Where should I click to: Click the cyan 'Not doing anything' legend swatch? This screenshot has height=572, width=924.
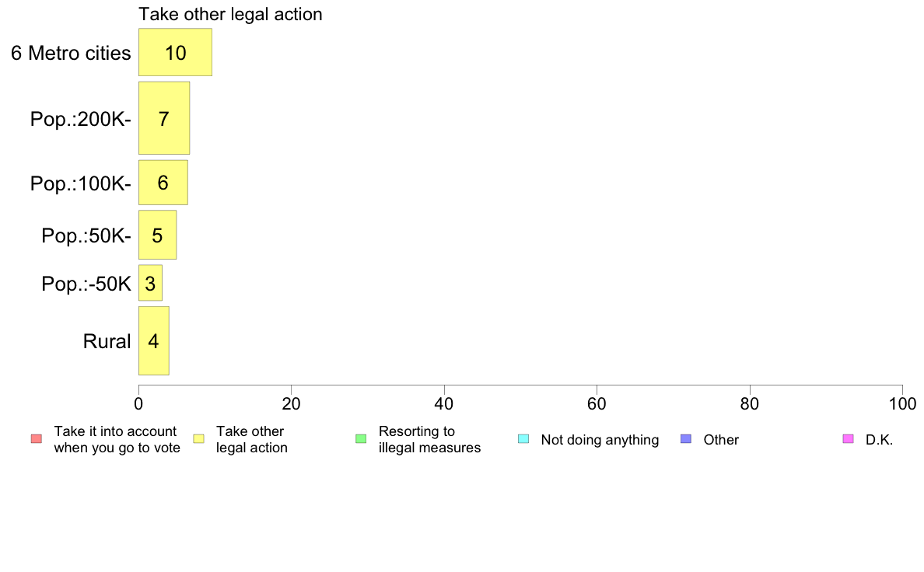[x=523, y=439]
